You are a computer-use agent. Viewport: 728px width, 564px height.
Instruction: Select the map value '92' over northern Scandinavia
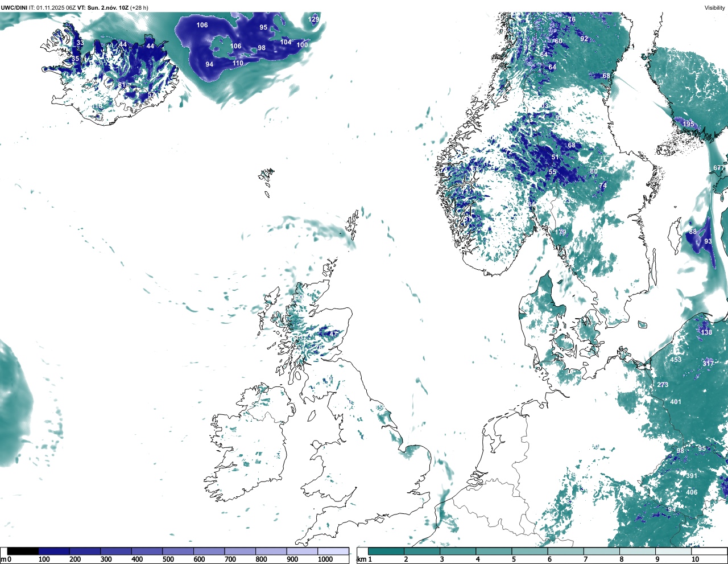tap(584, 39)
